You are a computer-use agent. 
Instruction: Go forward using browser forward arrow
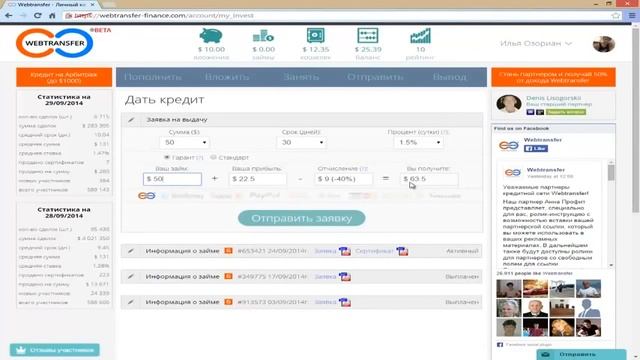(23, 16)
